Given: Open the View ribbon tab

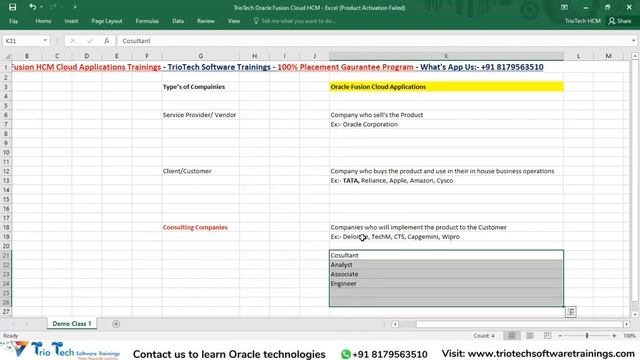Looking at the screenshot, I should 234,21.
